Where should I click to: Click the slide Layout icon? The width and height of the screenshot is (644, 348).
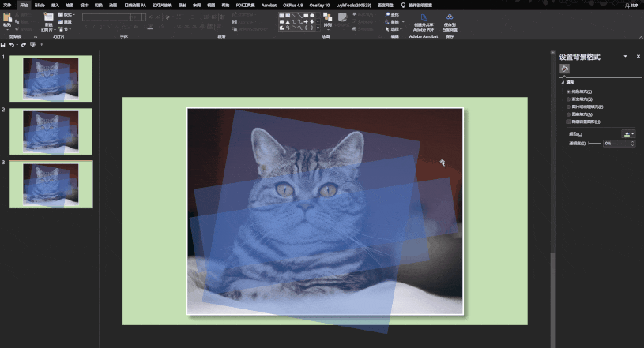pyautogui.click(x=60, y=15)
